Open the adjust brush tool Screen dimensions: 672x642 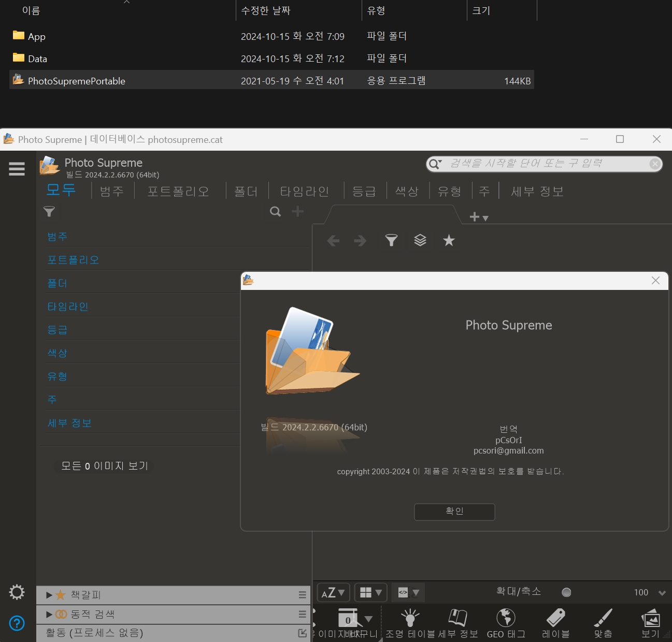(x=603, y=623)
